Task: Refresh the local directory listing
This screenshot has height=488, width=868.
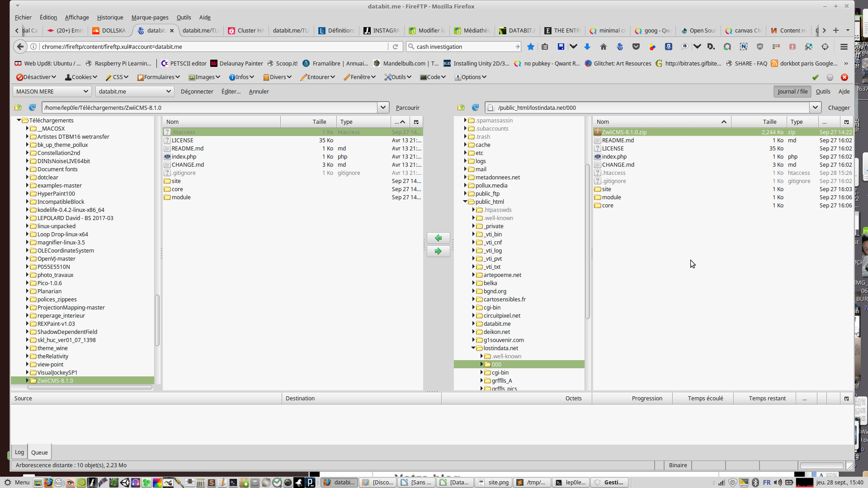Action: click(x=32, y=108)
